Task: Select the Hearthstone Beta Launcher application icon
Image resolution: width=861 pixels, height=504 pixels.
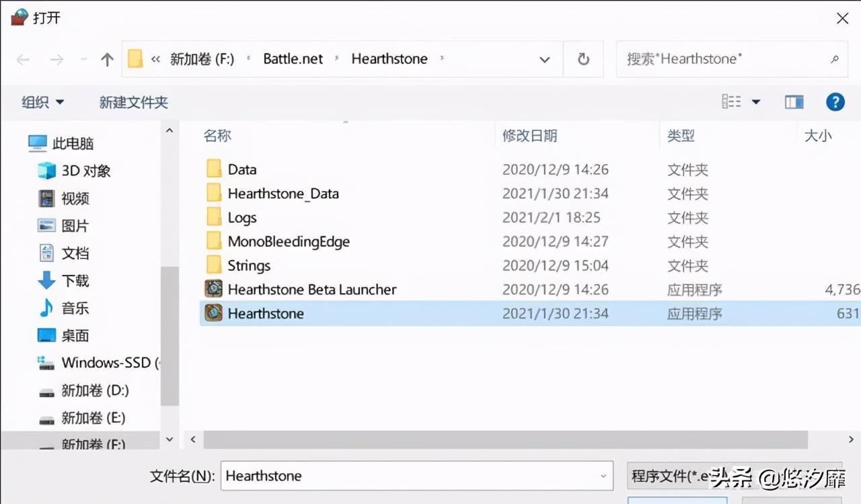Action: (x=214, y=290)
